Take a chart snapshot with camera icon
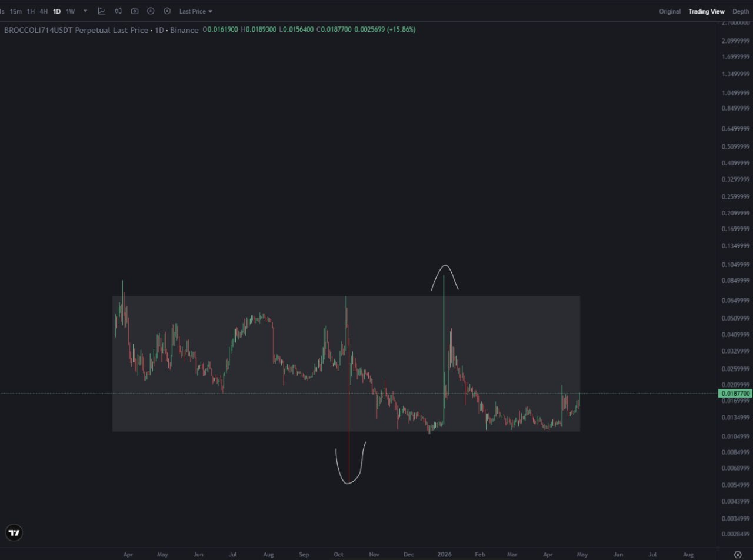This screenshot has width=753, height=560. [x=135, y=11]
